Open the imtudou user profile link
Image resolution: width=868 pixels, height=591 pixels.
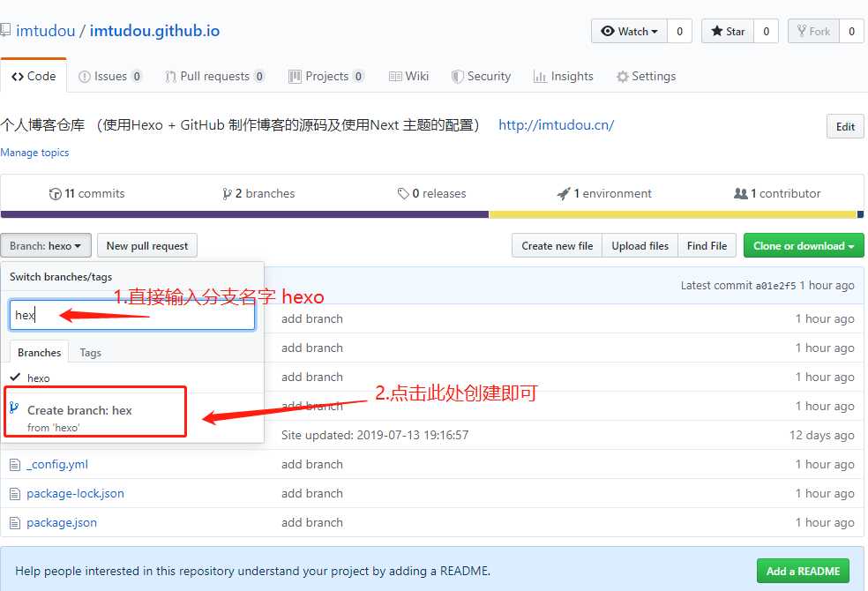tap(45, 31)
